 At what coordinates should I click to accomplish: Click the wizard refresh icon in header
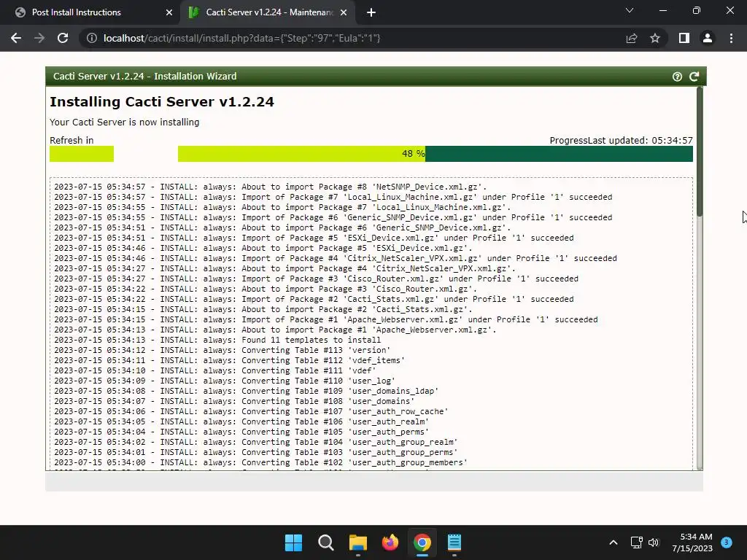pos(694,76)
